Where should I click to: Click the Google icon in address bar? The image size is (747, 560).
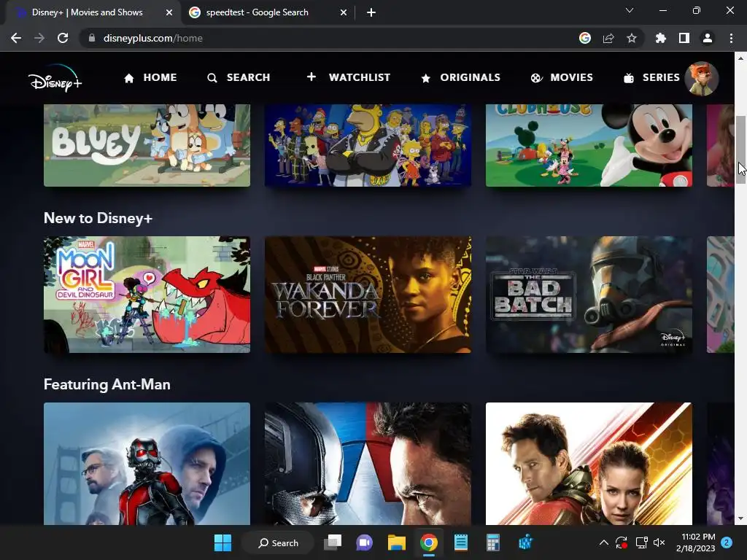[x=585, y=38]
